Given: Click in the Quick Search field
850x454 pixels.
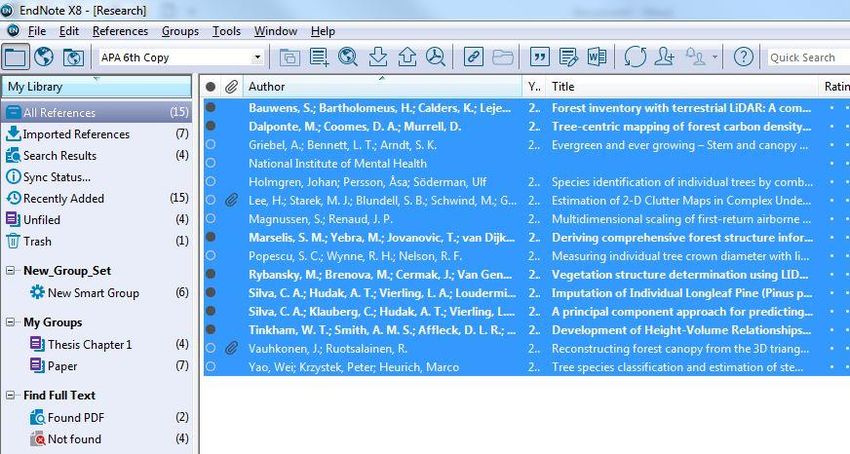Looking at the screenshot, I should tap(808, 57).
